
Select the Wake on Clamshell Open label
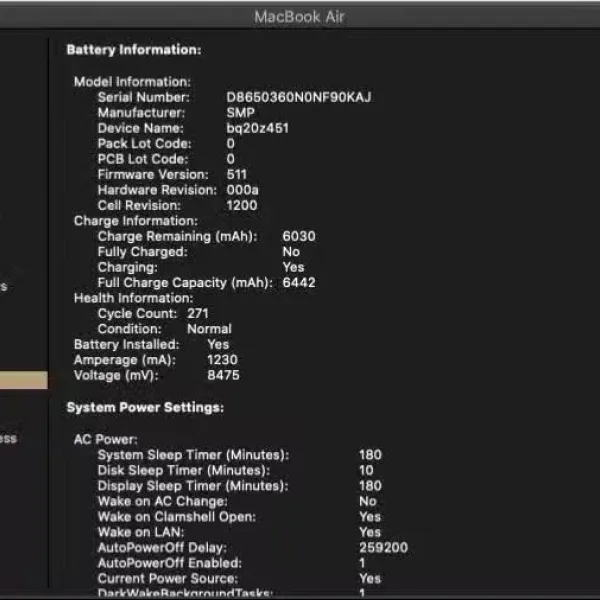coord(177,517)
